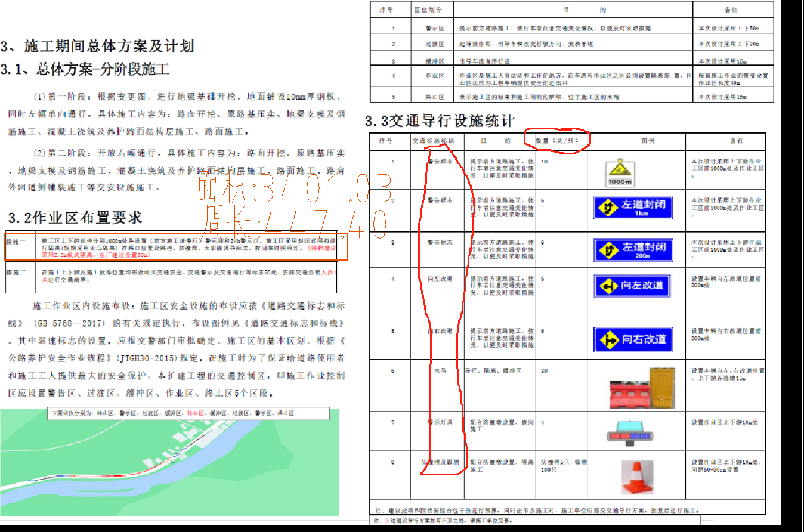The width and height of the screenshot is (804, 532).
Task: Click heading 3、施工期间总体方案及计划
Action: [x=97, y=47]
